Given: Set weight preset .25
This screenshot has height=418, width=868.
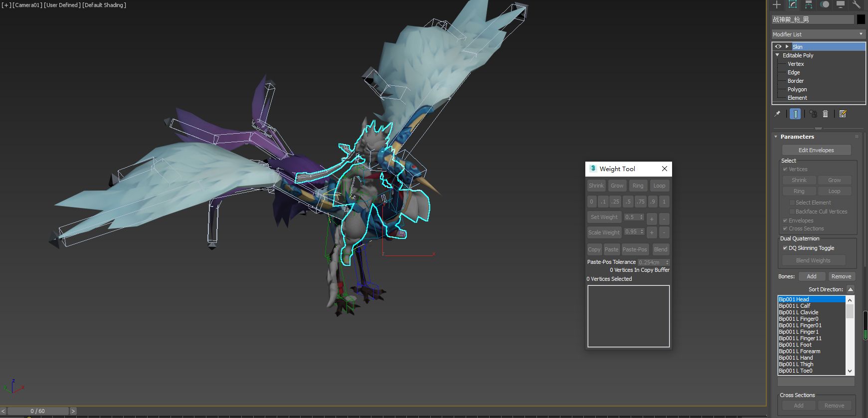Looking at the screenshot, I should [x=615, y=202].
